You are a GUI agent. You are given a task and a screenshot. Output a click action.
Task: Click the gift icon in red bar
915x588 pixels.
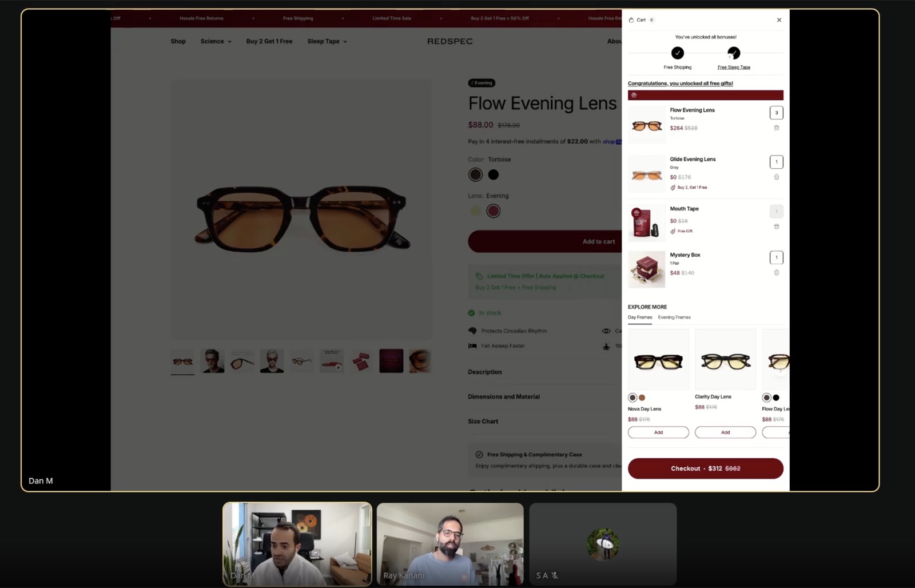634,95
